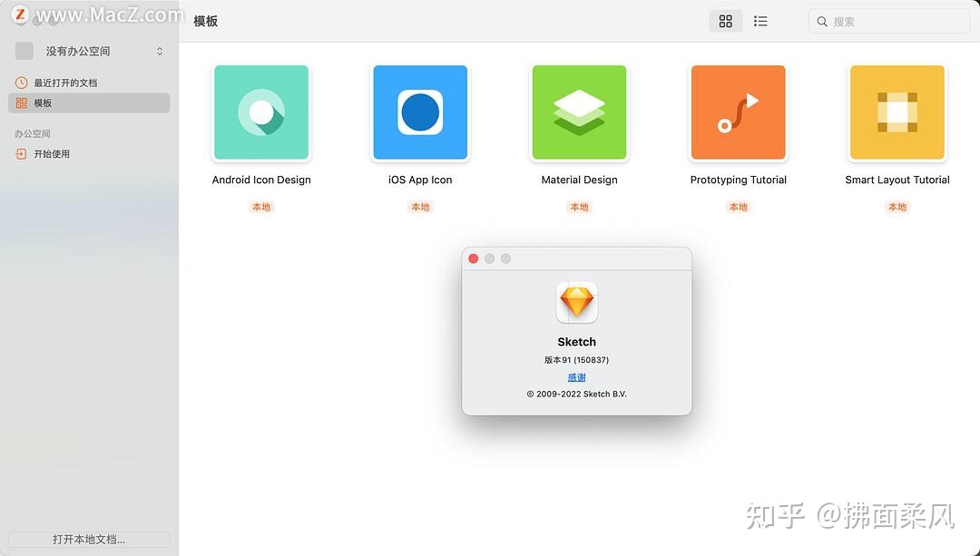Click the 本地 badge under Android Icon Design
The image size is (980, 556).
261,207
